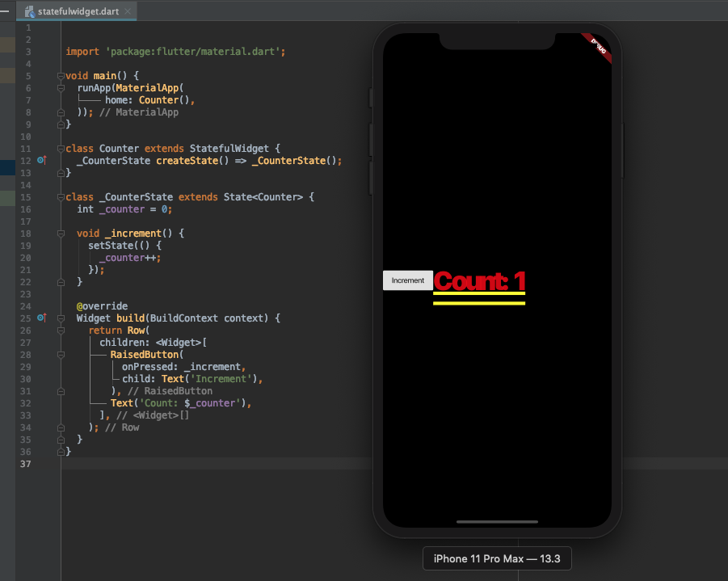This screenshot has height=581, width=728.
Task: Collapse the _CounterState class fold on line 15
Action: click(x=61, y=197)
